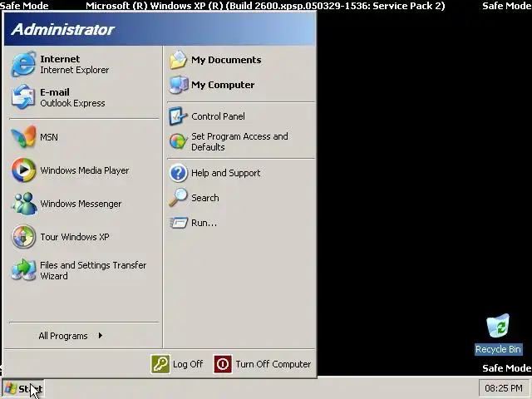Screen dimensions: 532x399
Task: Open Control Panel text entry
Action: [x=218, y=116]
